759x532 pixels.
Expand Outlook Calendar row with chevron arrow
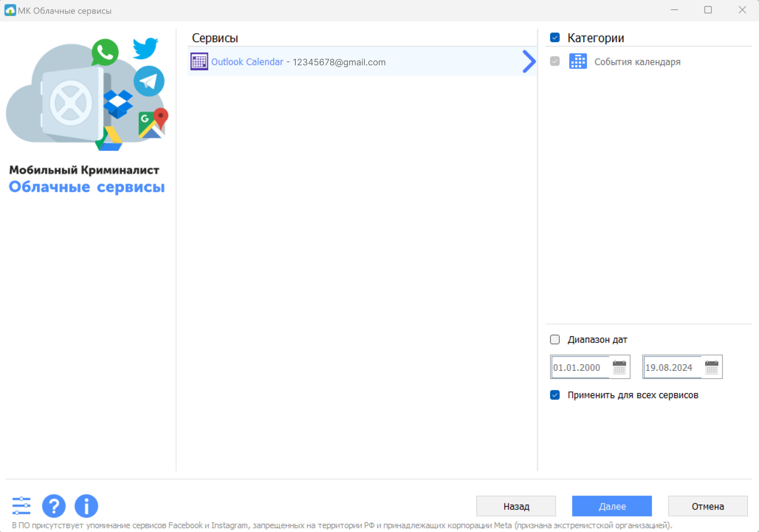click(529, 62)
